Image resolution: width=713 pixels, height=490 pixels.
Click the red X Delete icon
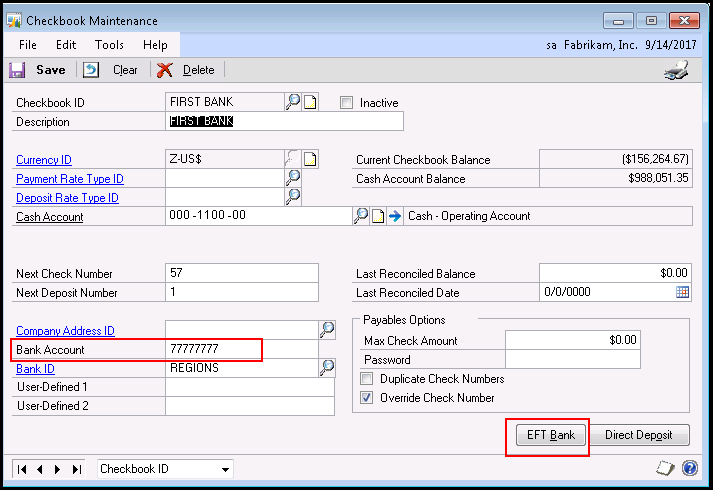tap(164, 70)
